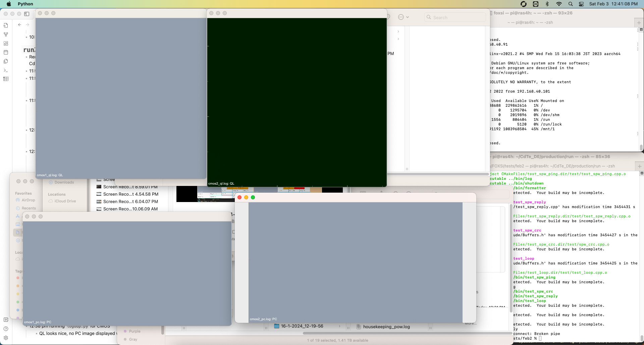Image resolution: width=644 pixels, height=345 pixels.
Task: Open graph view from Obsidian ribbon
Action: pos(6,34)
